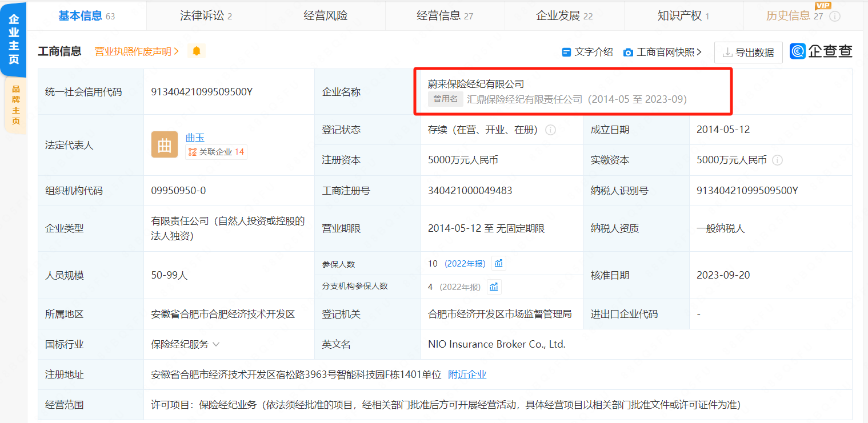Viewport: 868px width, 423px height.
Task: Switch to 基本信息 tab
Action: click(x=86, y=16)
